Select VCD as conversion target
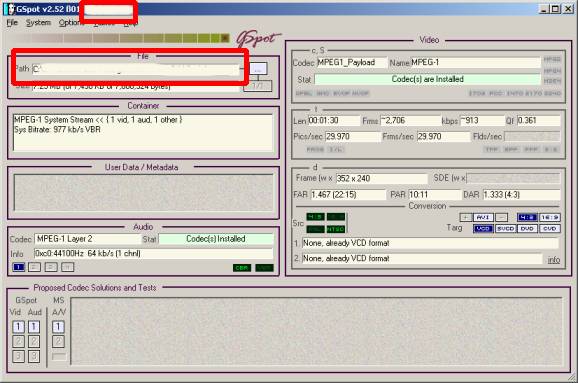Screen dimensions: 578x383 click(x=483, y=229)
